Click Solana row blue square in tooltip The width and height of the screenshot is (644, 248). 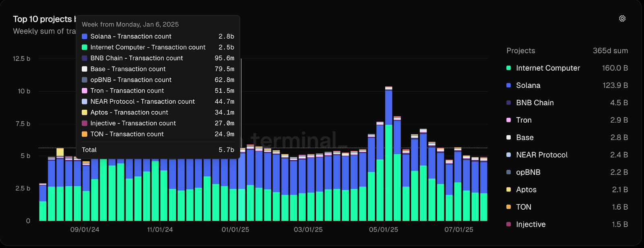point(85,36)
